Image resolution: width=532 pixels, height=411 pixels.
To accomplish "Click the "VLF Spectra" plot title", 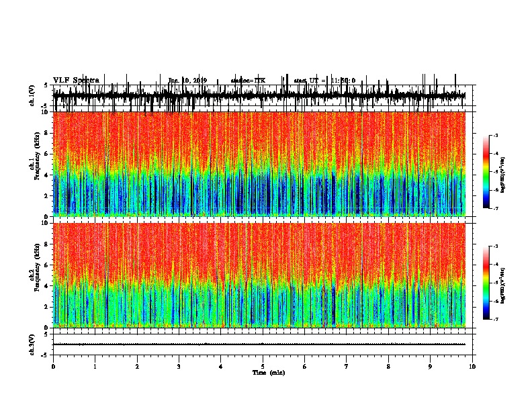I will [76, 81].
